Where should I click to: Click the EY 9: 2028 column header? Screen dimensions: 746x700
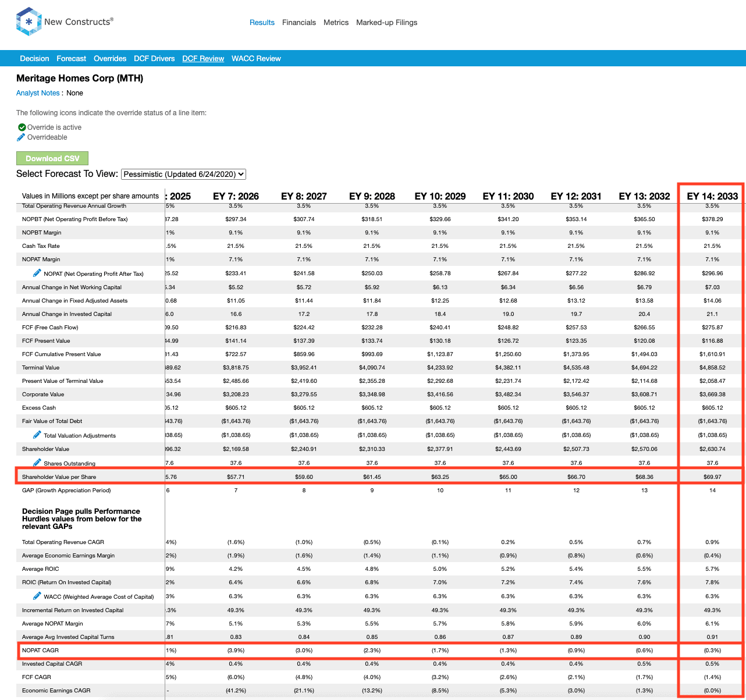point(372,196)
